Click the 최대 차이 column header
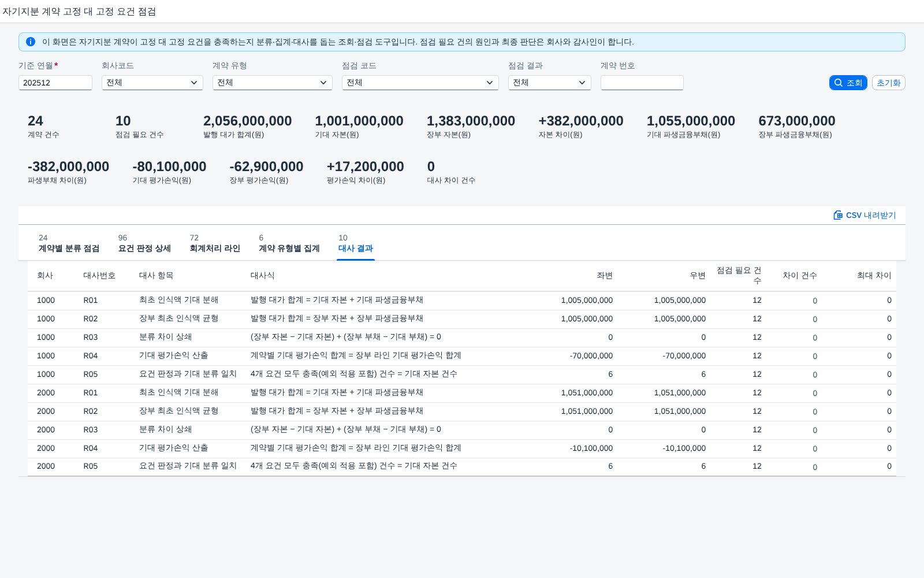This screenshot has height=578, width=924. (874, 276)
